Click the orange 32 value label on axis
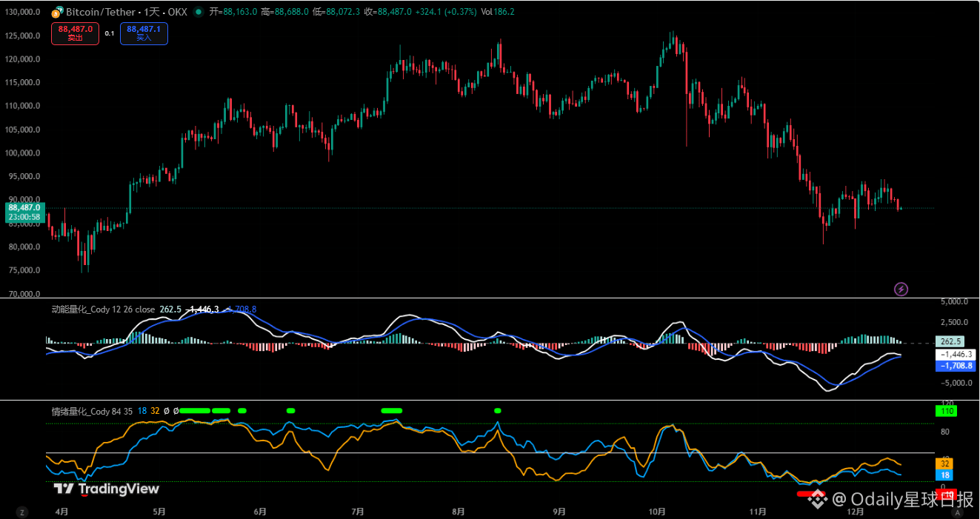This screenshot has height=519, width=980. [x=945, y=463]
